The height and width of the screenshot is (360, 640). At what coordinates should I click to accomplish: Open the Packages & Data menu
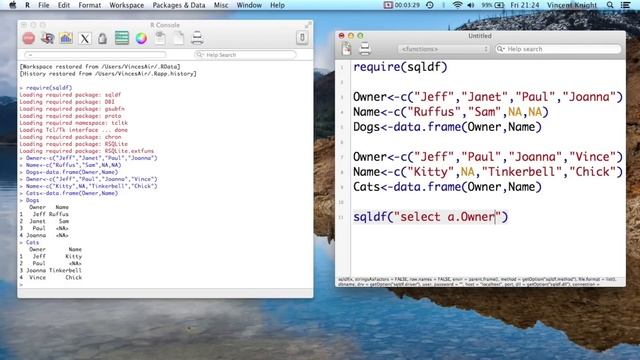[x=179, y=5]
